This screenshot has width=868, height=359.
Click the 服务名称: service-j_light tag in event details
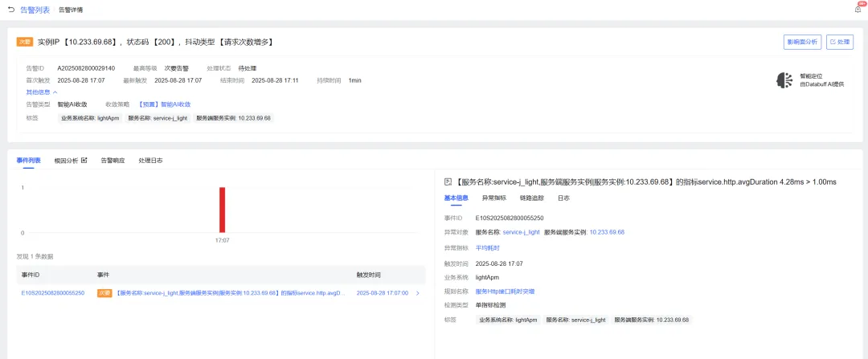[x=575, y=320]
